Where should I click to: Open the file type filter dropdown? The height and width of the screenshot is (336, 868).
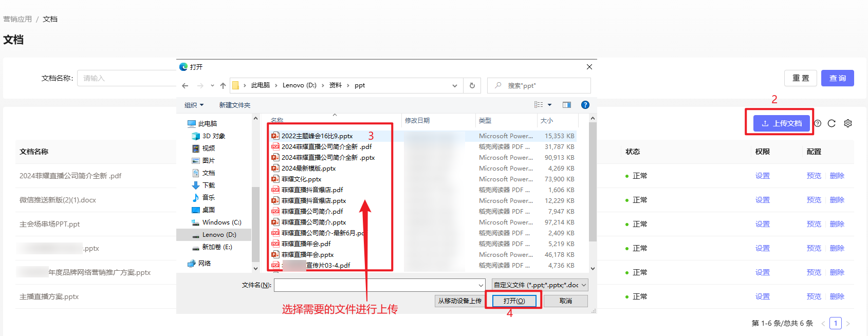click(x=540, y=285)
